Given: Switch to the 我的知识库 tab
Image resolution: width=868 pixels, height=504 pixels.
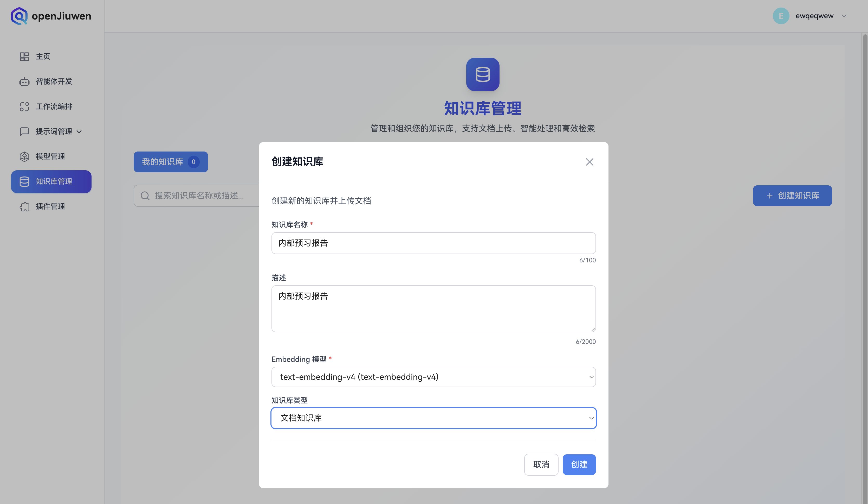Looking at the screenshot, I should (171, 162).
